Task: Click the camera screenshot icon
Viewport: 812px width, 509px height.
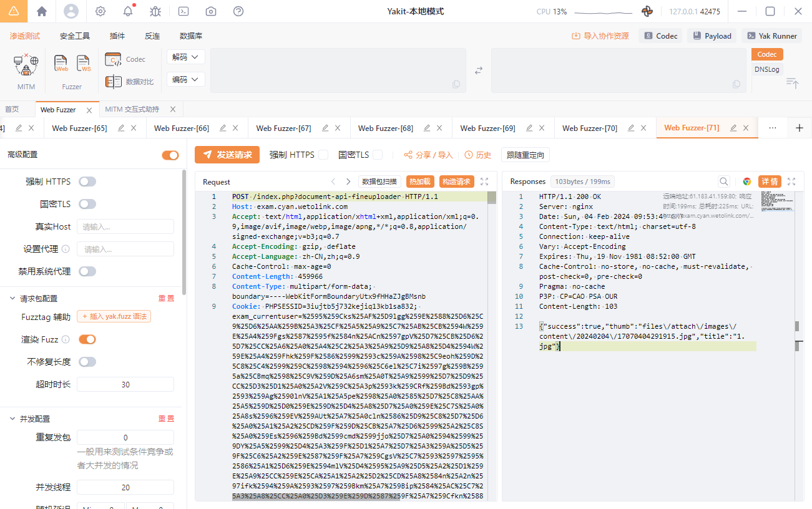Action: [211, 11]
